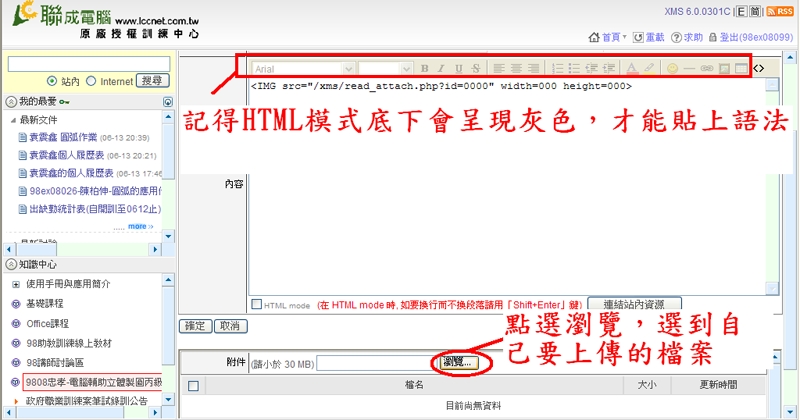The image size is (800, 420).
Task: Expand the 使用手冊與應用簡介 tree node
Action: point(16,285)
